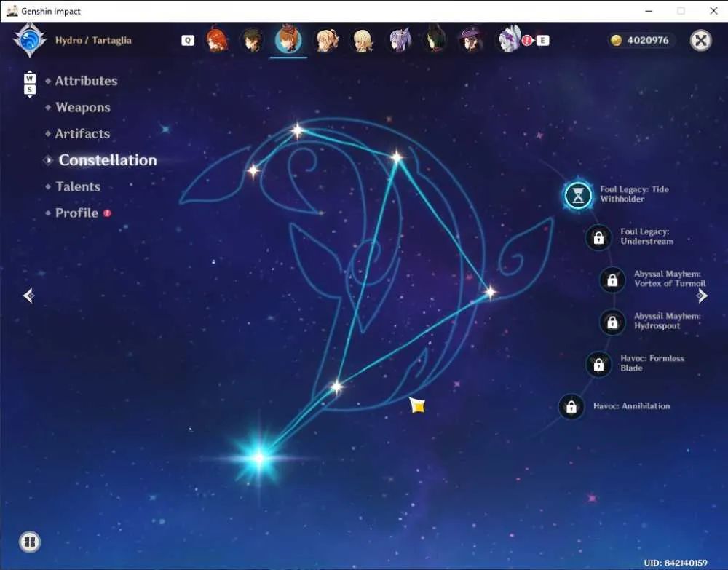Click the Q key hint before the portraits
Image resolution: width=728 pixels, height=570 pixels.
(188, 40)
